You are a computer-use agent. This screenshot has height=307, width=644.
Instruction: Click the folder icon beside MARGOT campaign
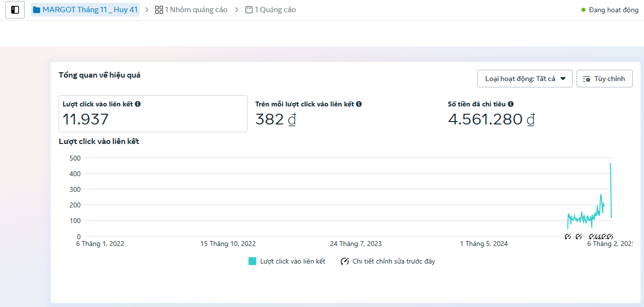[37, 10]
